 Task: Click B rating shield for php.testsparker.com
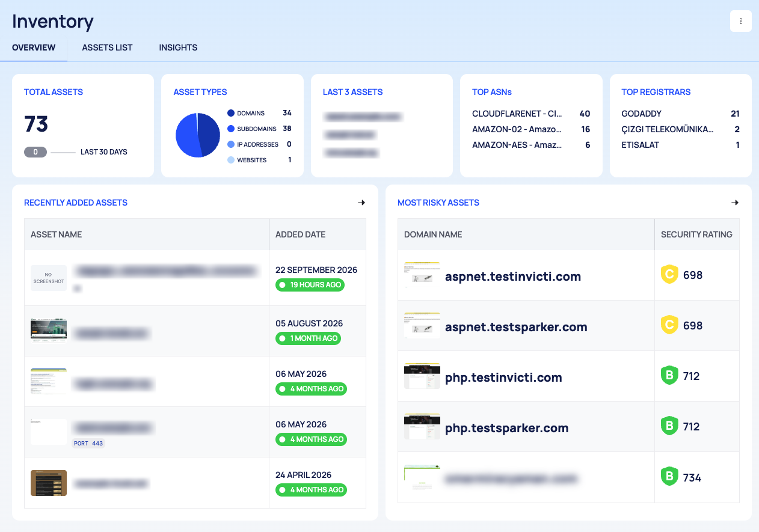click(669, 426)
